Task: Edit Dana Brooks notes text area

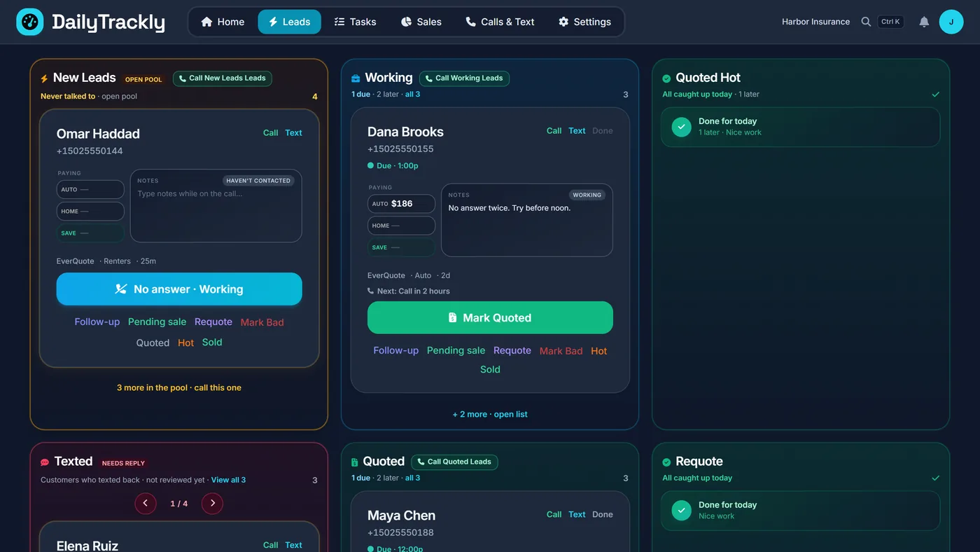Action: pyautogui.click(x=527, y=221)
